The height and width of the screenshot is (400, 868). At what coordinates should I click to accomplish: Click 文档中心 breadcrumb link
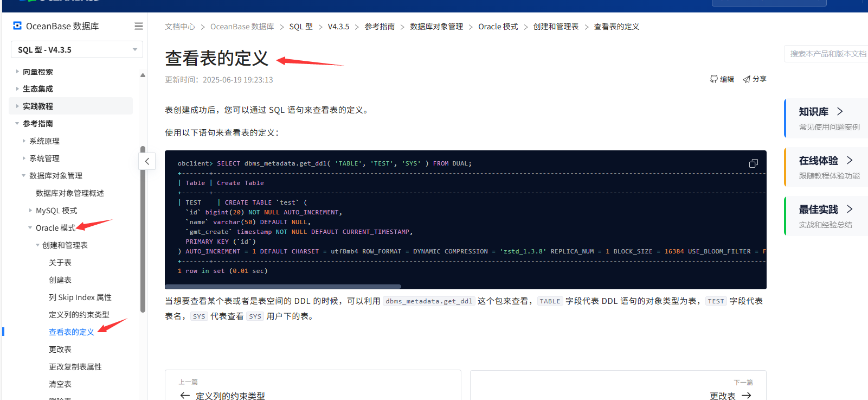tap(180, 27)
